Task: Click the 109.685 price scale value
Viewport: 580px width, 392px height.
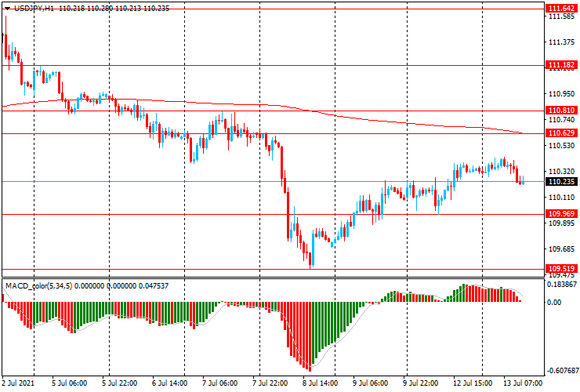Action: [561, 249]
